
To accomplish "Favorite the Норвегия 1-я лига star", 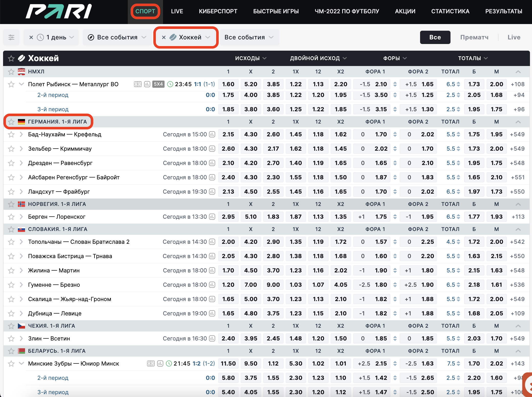I will pos(11,204).
